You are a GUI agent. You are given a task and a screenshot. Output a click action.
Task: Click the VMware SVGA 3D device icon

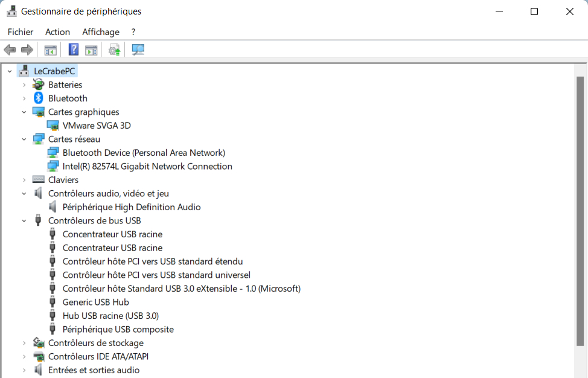pyautogui.click(x=53, y=126)
